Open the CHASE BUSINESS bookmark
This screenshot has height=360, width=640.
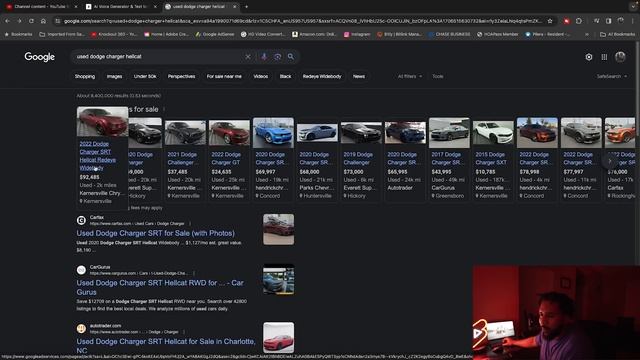pos(449,34)
